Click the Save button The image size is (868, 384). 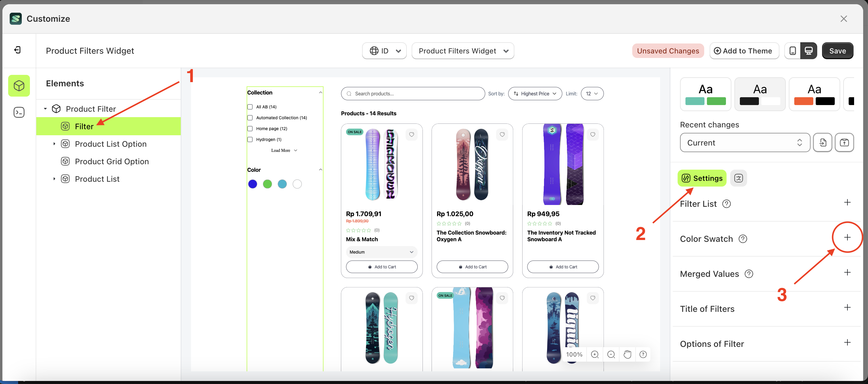pos(838,50)
